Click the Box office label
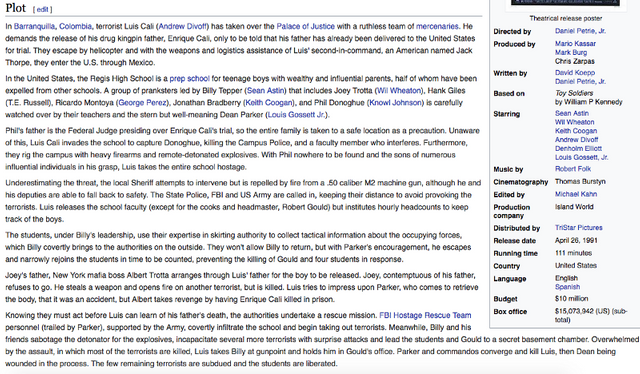Screen dimensions: 640x374 (510, 312)
